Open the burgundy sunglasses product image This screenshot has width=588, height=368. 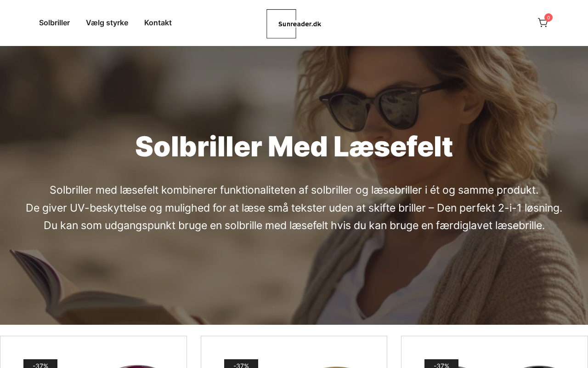click(x=136, y=366)
